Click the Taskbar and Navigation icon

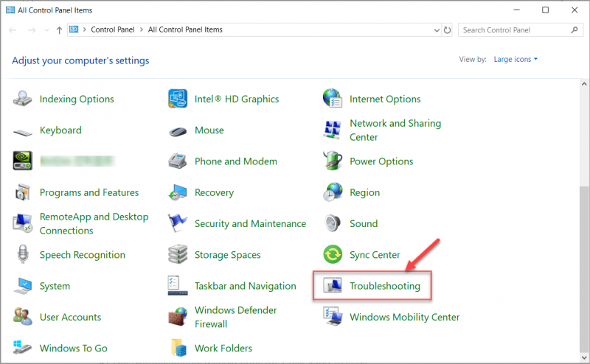pyautogui.click(x=178, y=285)
